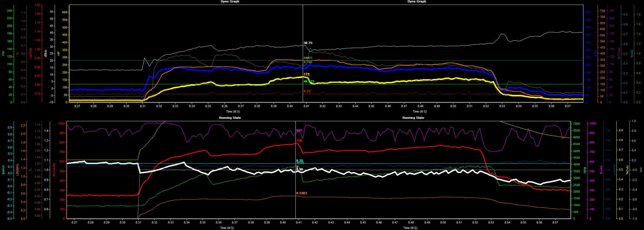Click the white 30.75 cursor value label
Viewport: 644px width, 230px height.
[x=308, y=43]
